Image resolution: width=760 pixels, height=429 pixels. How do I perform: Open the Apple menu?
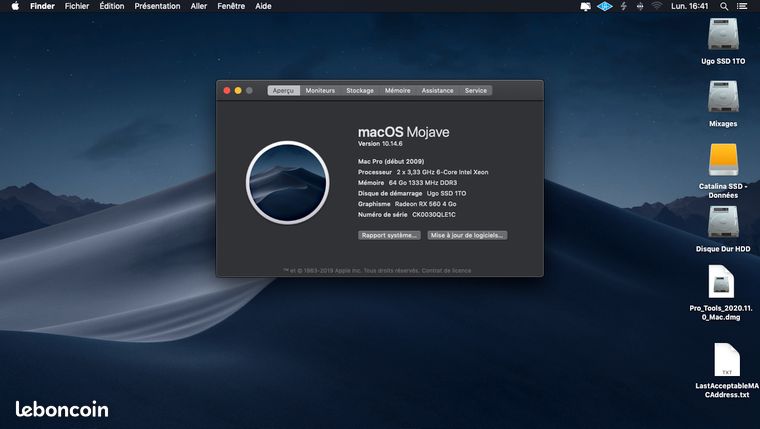point(15,6)
